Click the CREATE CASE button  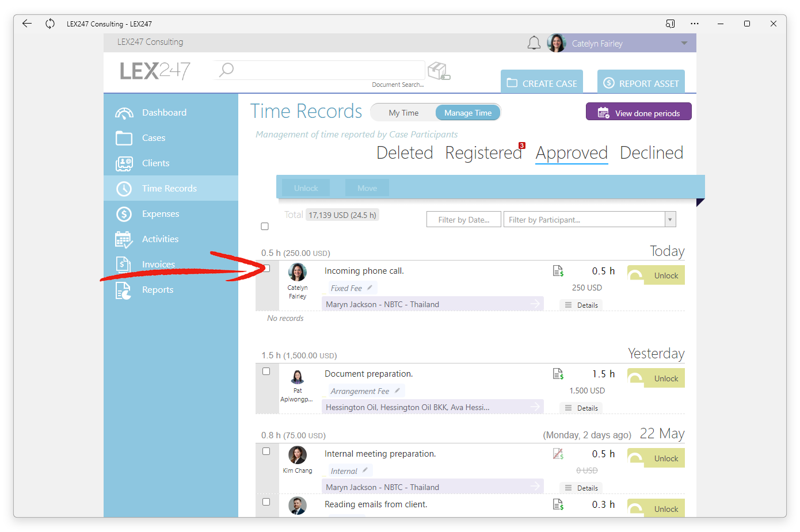[542, 82]
